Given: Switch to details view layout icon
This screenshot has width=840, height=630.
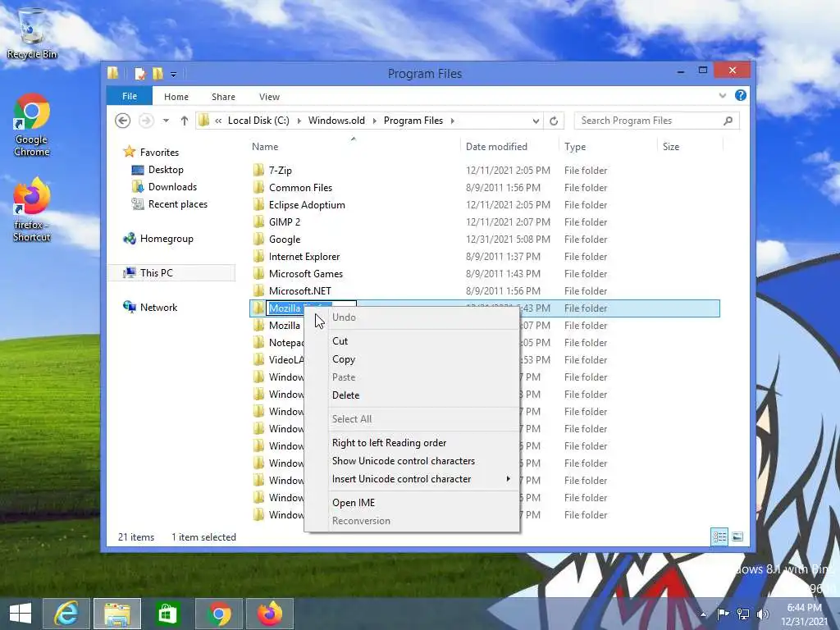Looking at the screenshot, I should (719, 536).
